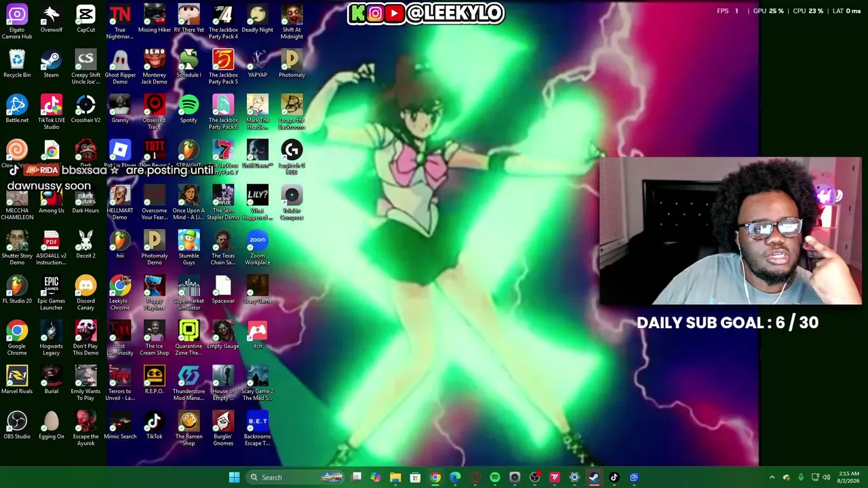Open The Ramen Shop icon
868x488 pixels.
(189, 428)
